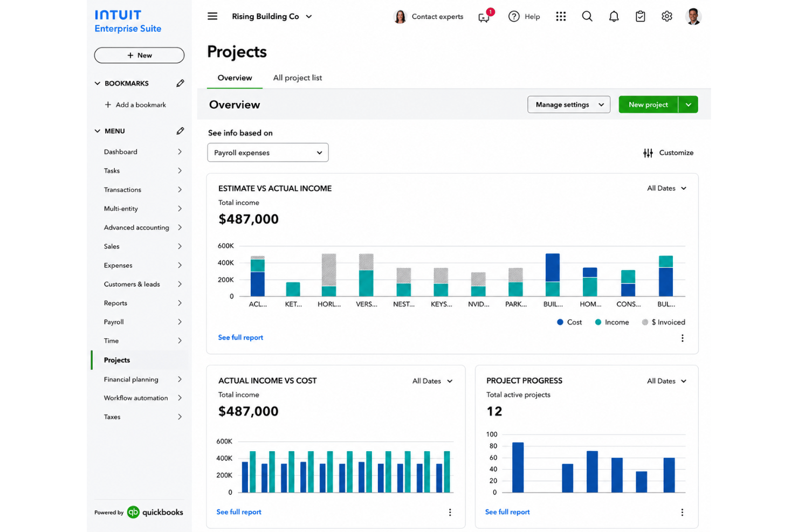
Task: Click the ACL... bar in income chart
Action: pos(258,276)
